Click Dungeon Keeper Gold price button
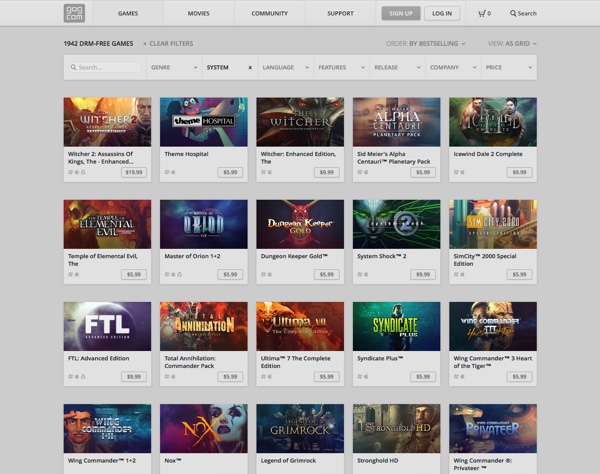Image resolution: width=600 pixels, height=474 pixels. click(327, 274)
